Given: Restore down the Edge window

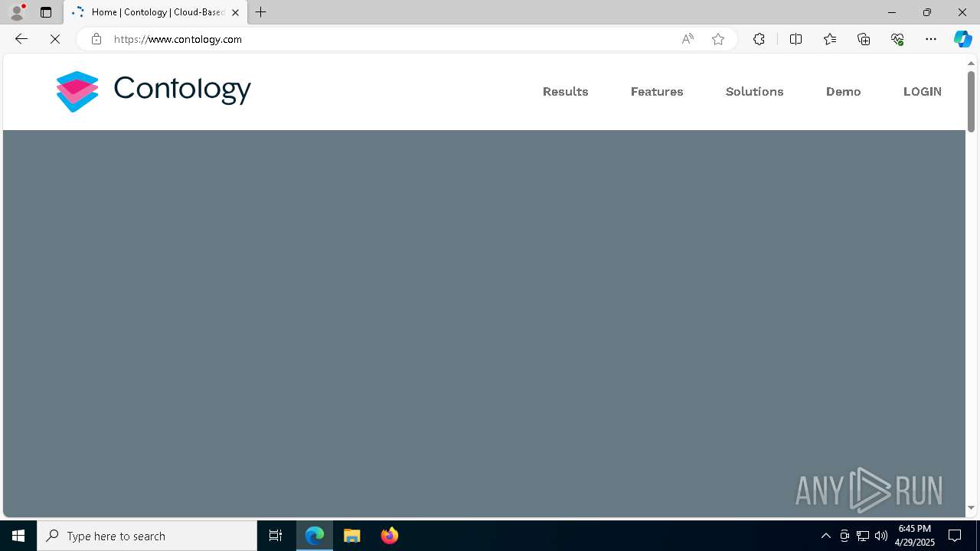Looking at the screenshot, I should point(926,12).
